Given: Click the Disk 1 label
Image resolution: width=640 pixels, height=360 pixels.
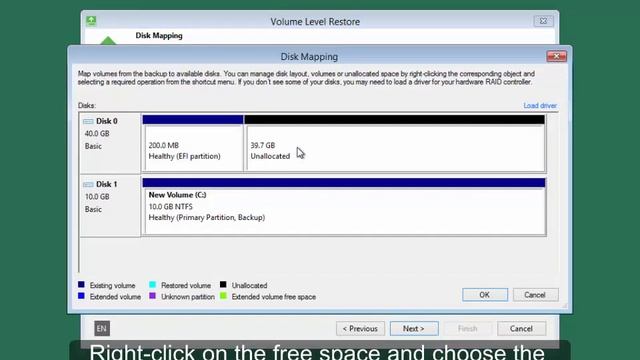Looking at the screenshot, I should (107, 184).
